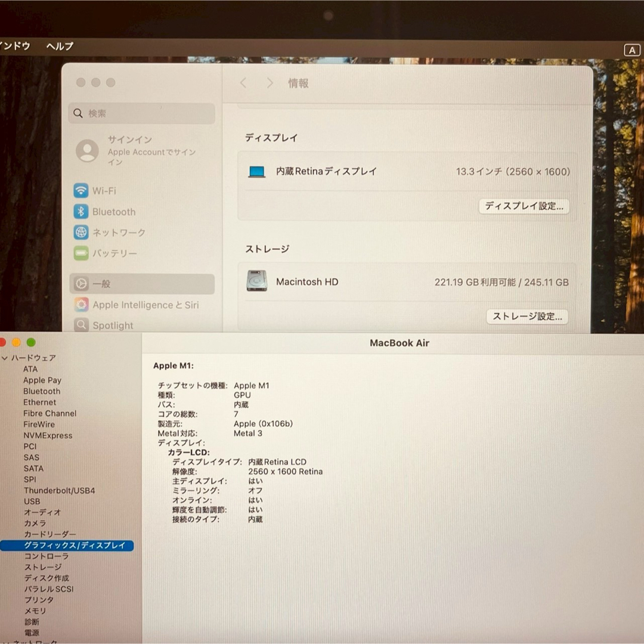The image size is (644, 644).
Task: Select 一般 in the System Settings sidebar
Action: (x=142, y=284)
